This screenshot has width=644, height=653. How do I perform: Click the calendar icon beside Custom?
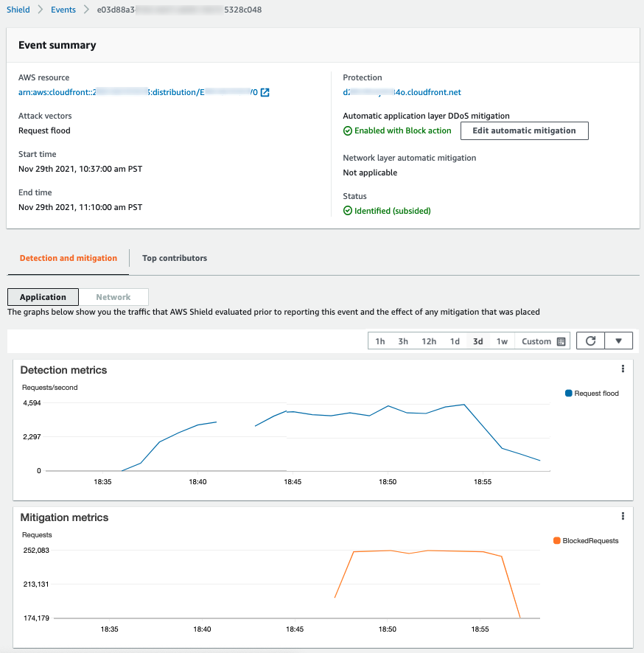coord(561,341)
